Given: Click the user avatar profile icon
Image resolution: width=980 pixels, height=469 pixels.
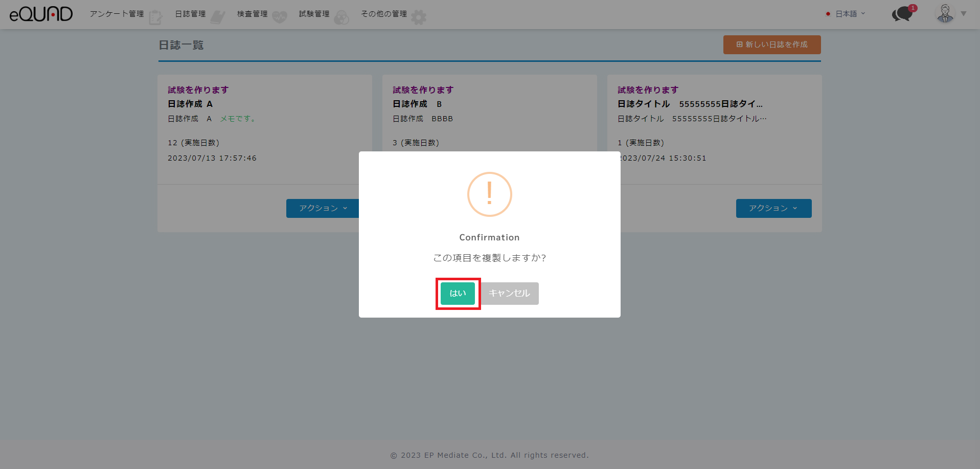Looking at the screenshot, I should [x=945, y=14].
